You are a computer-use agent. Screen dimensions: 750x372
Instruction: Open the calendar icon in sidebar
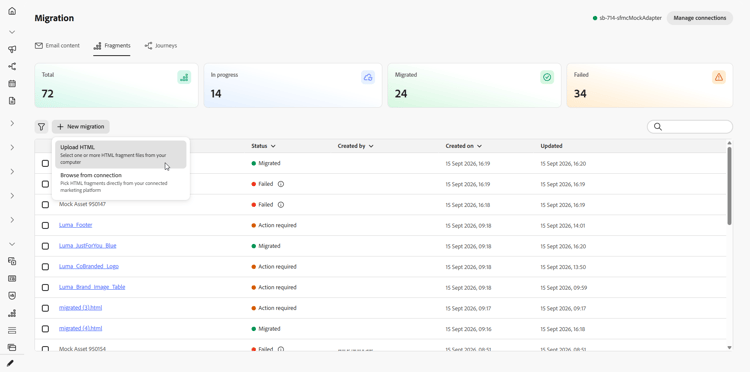[x=12, y=84]
